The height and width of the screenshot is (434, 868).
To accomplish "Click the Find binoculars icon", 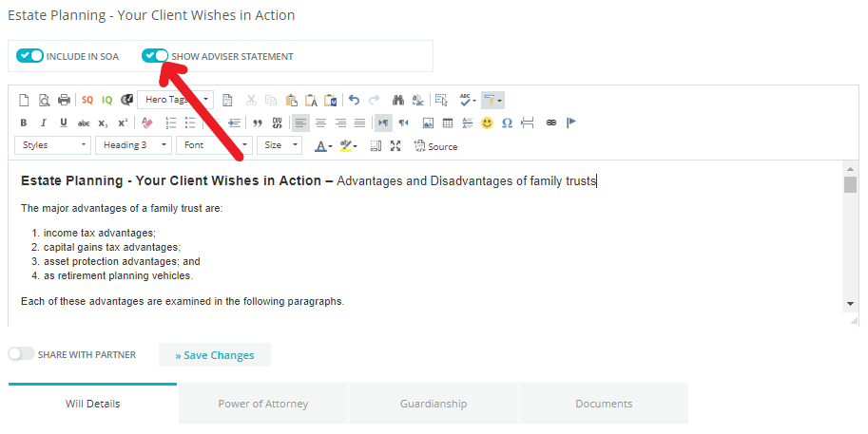I will click(x=398, y=100).
